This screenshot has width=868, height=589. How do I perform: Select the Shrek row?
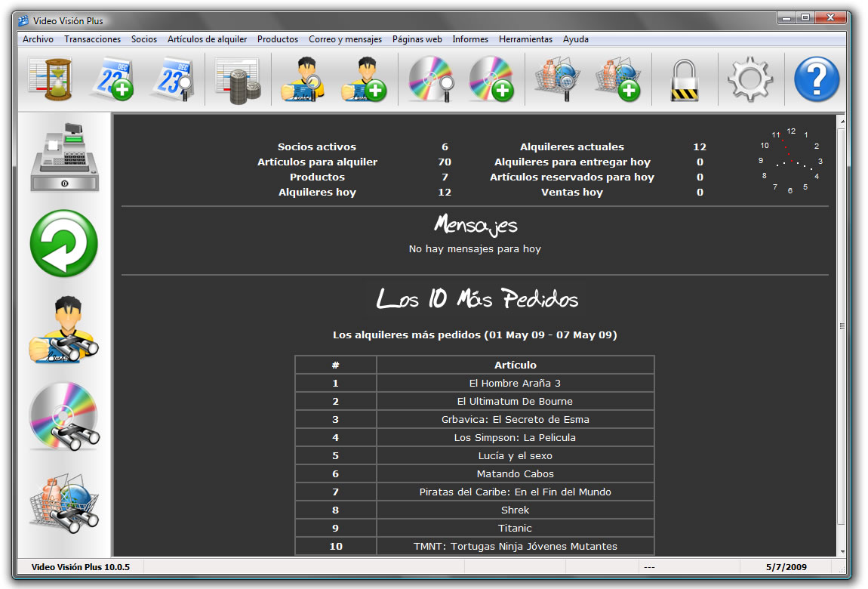tap(475, 510)
